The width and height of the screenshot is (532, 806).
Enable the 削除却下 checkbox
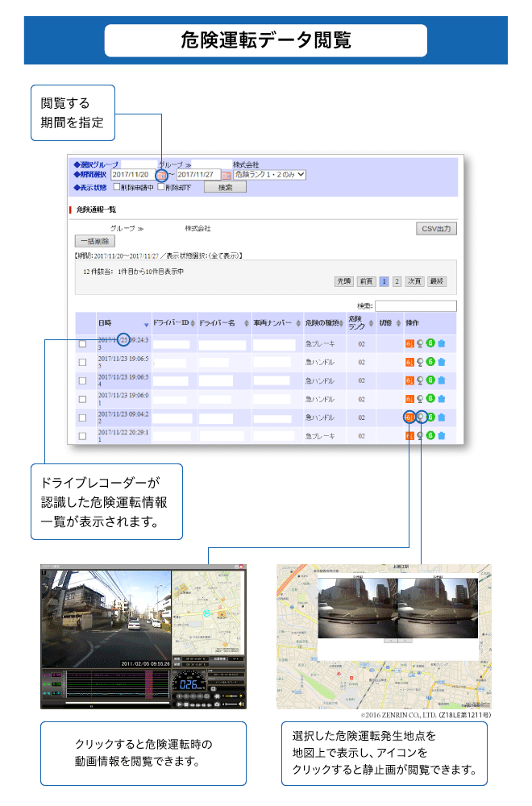click(x=161, y=187)
